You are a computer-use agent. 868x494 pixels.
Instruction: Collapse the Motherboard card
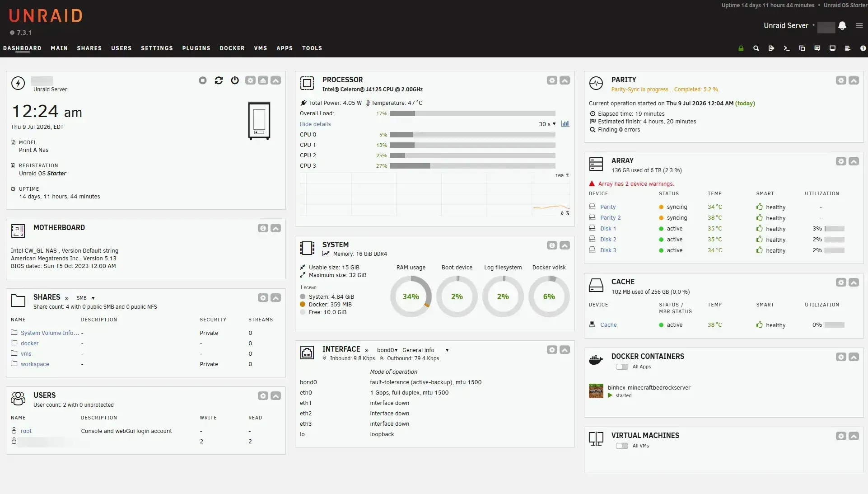(275, 228)
